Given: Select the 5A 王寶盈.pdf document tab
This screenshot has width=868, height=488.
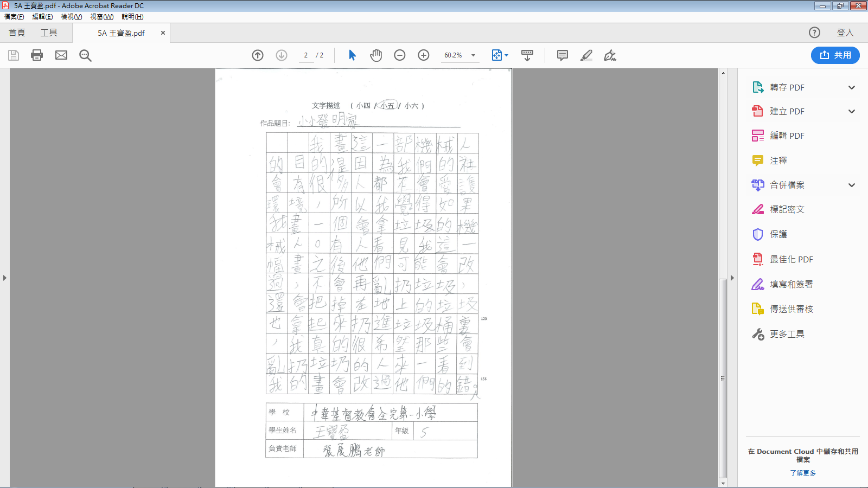Looking at the screenshot, I should click(x=121, y=33).
